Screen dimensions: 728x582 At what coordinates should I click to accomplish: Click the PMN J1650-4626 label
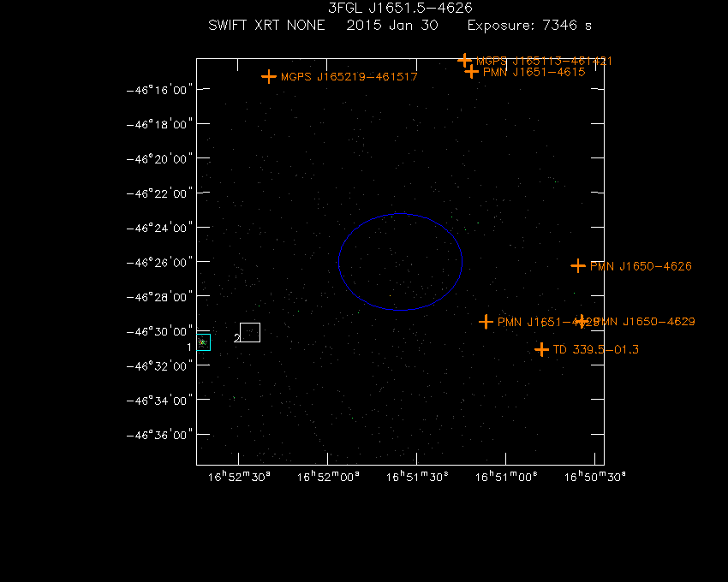tap(641, 266)
